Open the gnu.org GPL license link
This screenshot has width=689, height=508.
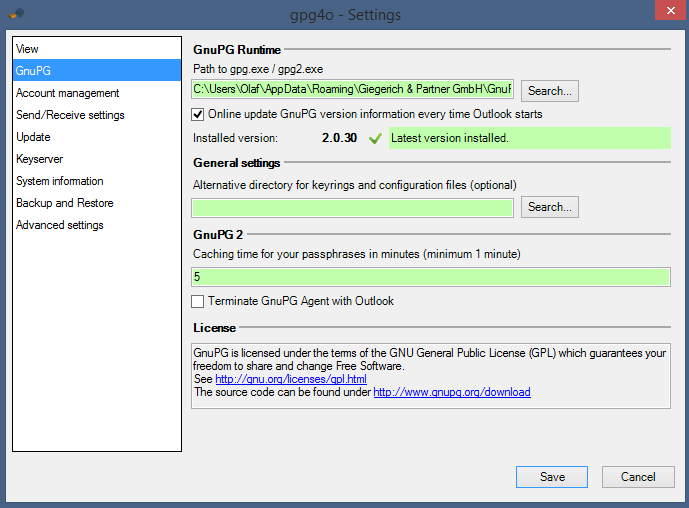[x=291, y=379]
